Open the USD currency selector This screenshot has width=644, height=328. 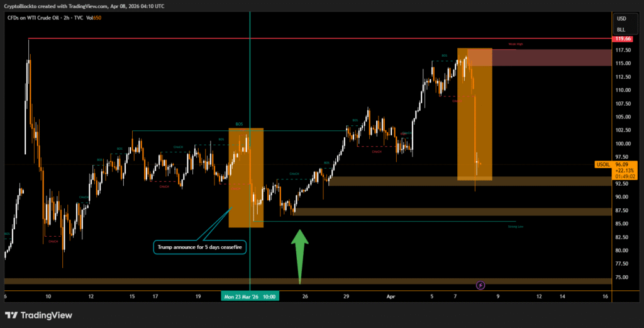[621, 18]
